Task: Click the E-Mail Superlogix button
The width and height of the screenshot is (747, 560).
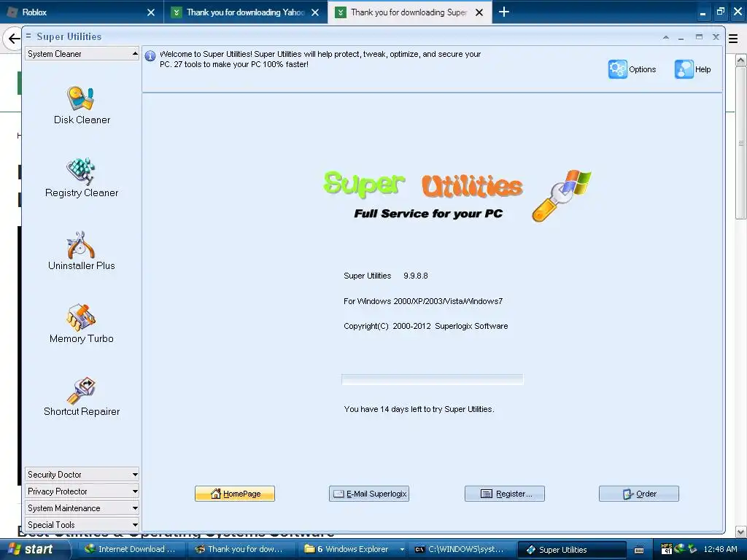Action: (369, 494)
